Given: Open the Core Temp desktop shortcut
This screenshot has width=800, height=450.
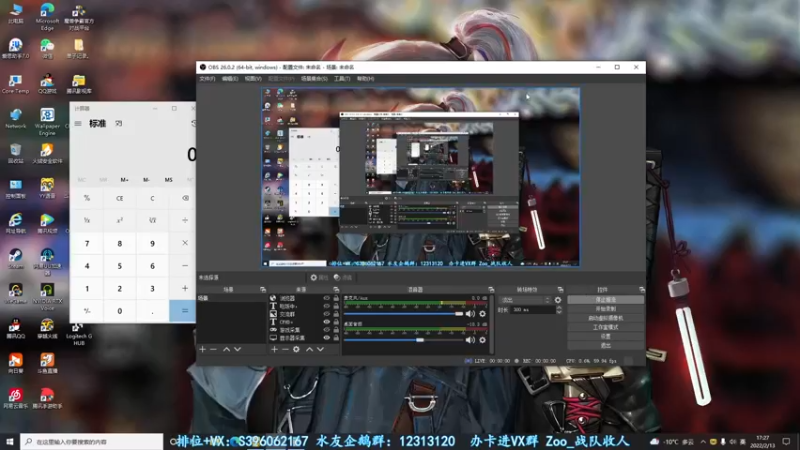Looking at the screenshot, I should (x=15, y=84).
